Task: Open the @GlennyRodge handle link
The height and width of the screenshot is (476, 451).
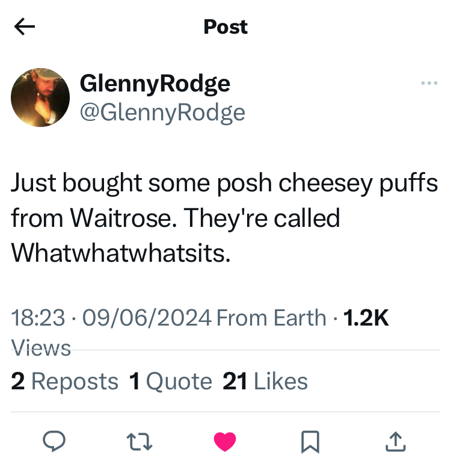Action: (162, 113)
